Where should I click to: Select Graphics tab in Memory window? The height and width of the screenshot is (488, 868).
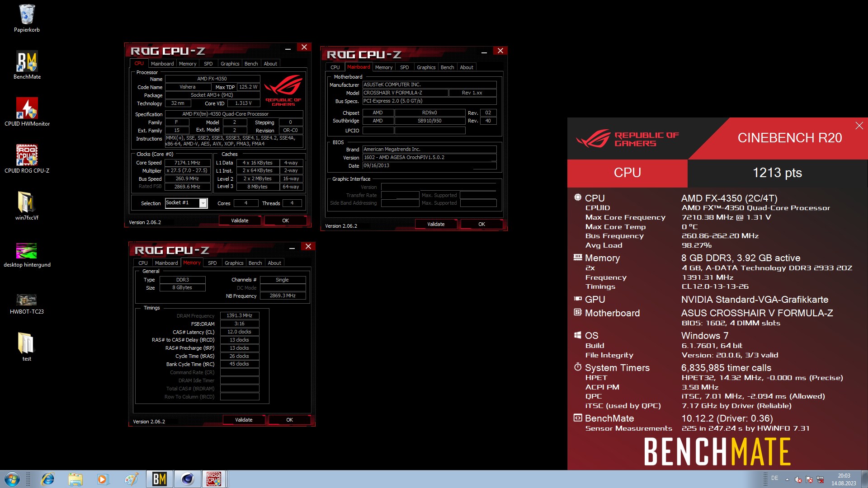pyautogui.click(x=234, y=263)
